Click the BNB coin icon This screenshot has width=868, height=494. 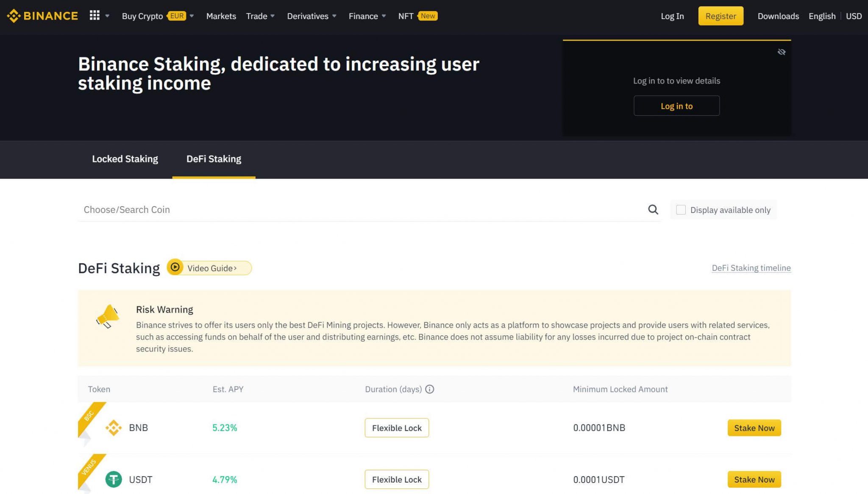113,427
